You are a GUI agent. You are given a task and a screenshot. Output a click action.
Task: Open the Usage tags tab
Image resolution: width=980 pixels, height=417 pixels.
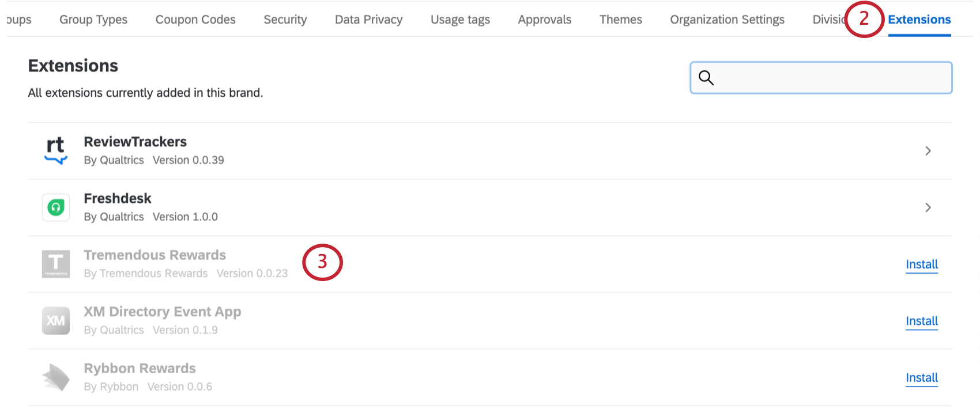[x=460, y=20]
